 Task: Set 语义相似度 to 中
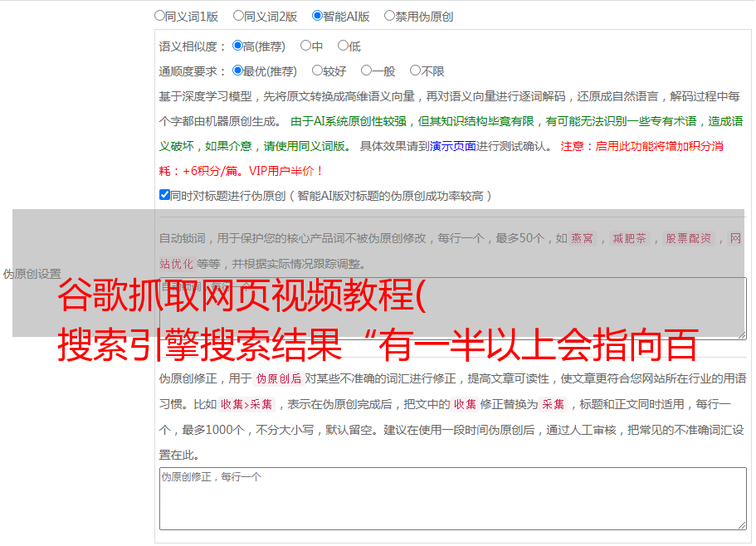(x=305, y=46)
